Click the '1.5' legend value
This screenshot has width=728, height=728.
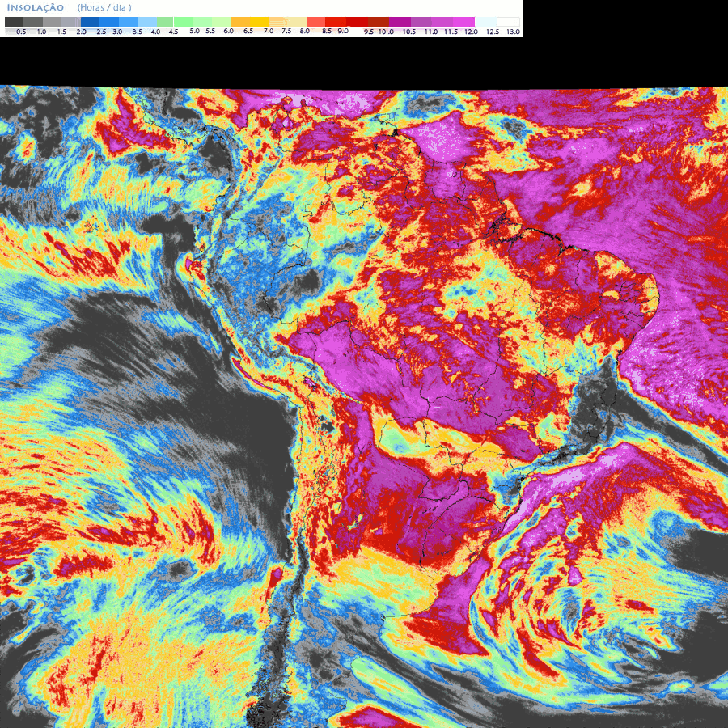61,32
